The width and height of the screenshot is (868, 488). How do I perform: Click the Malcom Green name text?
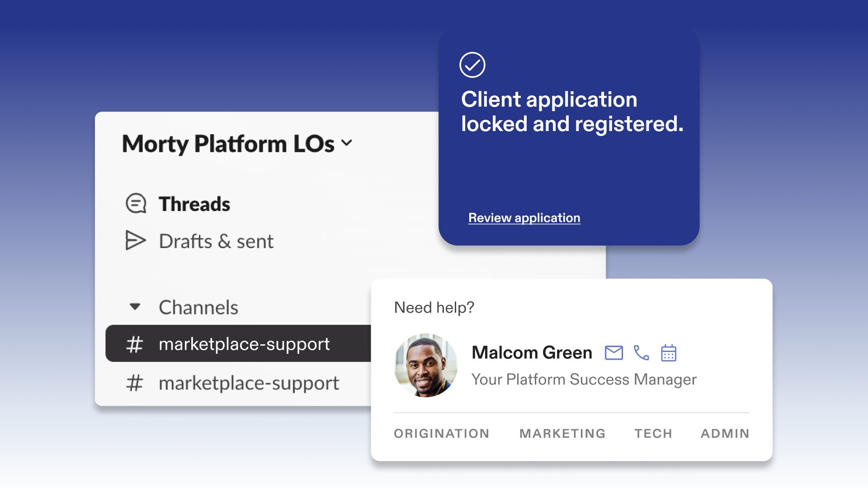(x=532, y=352)
